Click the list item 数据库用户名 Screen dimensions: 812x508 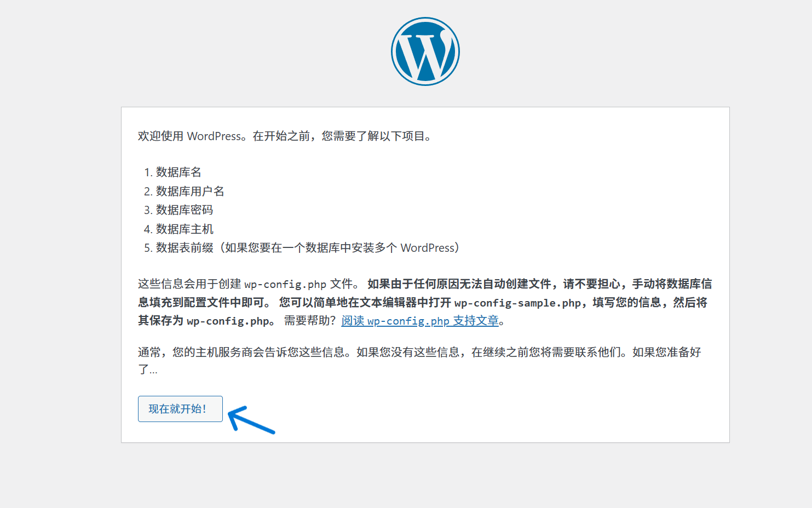click(190, 191)
